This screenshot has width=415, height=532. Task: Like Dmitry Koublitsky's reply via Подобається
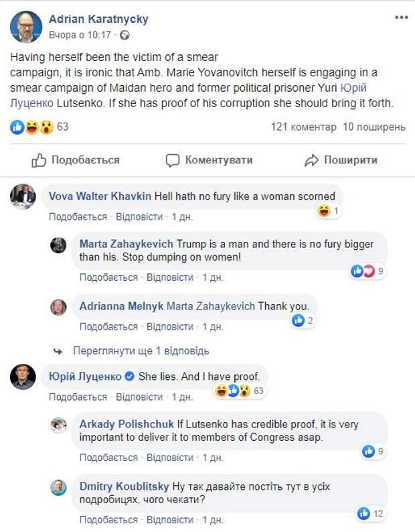[108, 520]
